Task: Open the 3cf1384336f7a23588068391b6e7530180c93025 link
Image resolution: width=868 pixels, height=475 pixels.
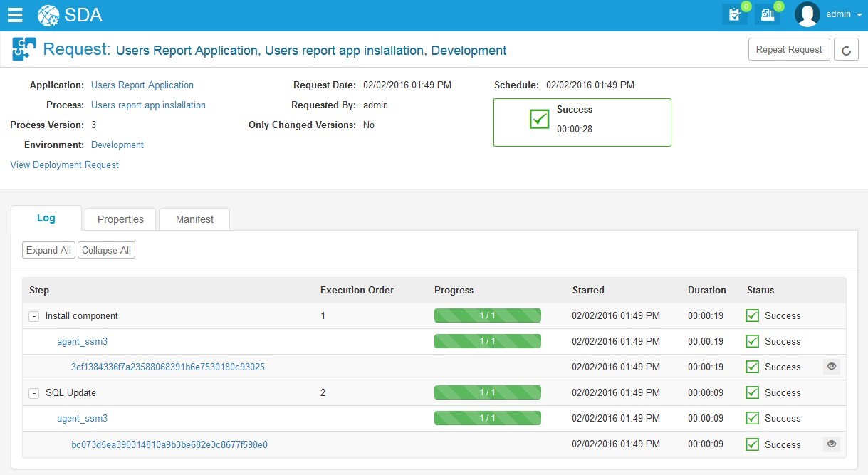Action: pyautogui.click(x=168, y=367)
